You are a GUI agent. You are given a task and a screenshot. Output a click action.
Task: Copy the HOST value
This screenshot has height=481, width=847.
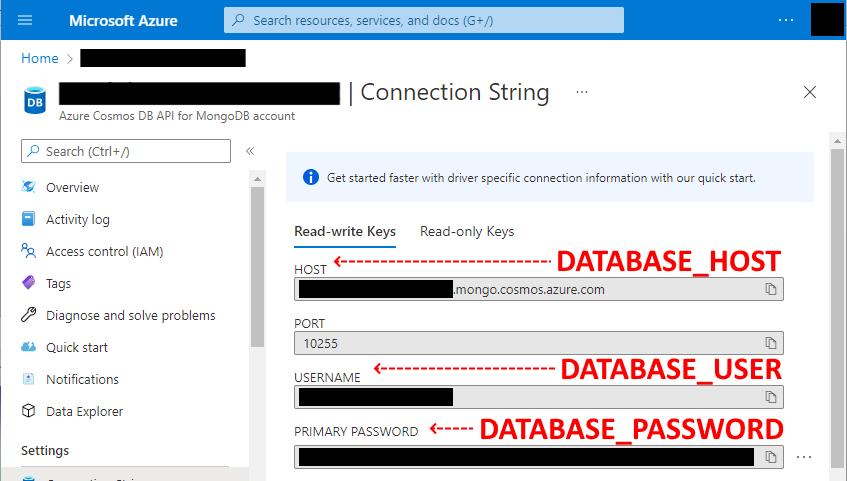pos(771,289)
